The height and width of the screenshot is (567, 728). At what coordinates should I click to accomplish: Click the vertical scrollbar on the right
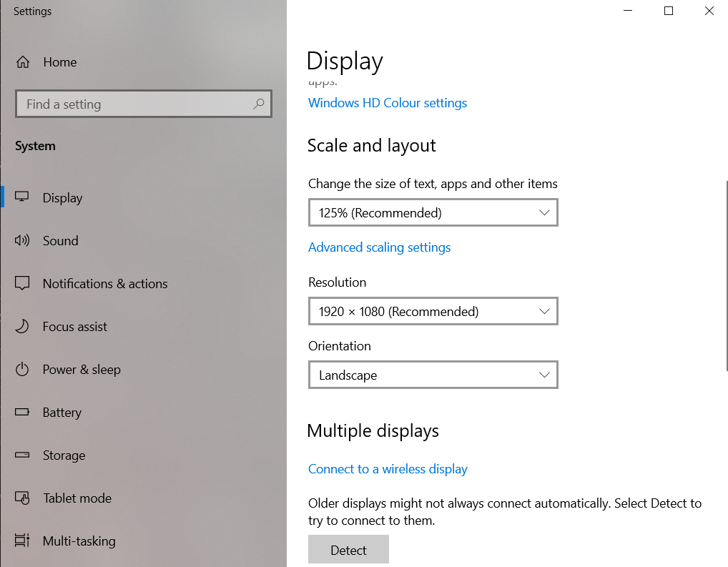click(726, 276)
